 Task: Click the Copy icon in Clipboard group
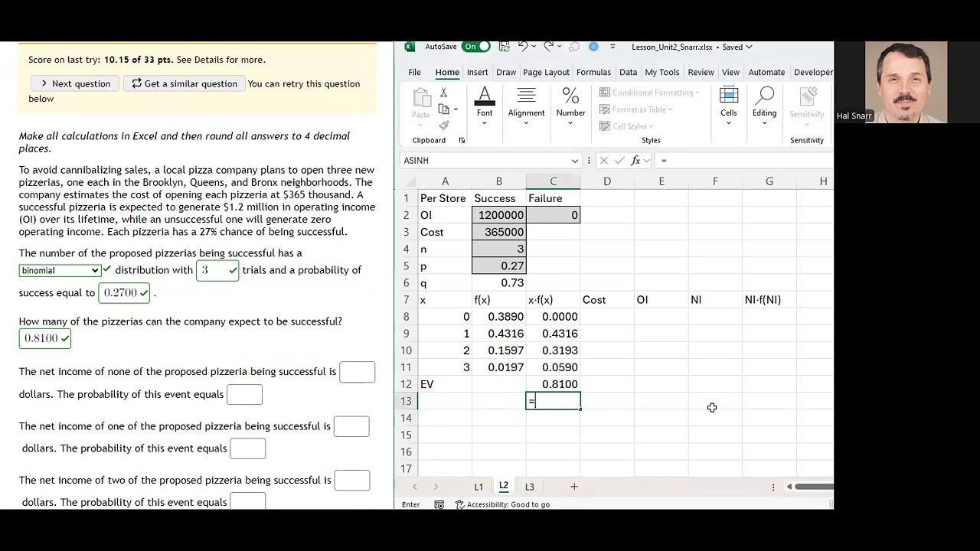[x=443, y=109]
